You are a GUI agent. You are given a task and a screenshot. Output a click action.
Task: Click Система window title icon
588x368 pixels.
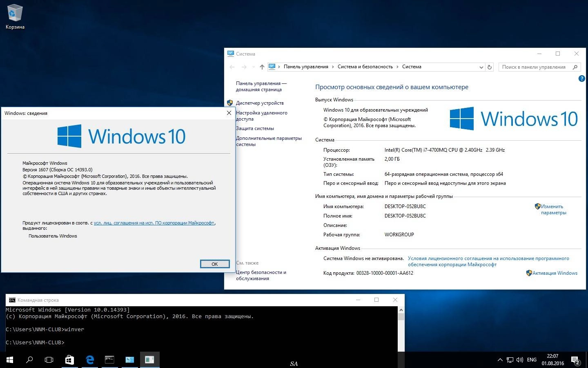point(231,54)
